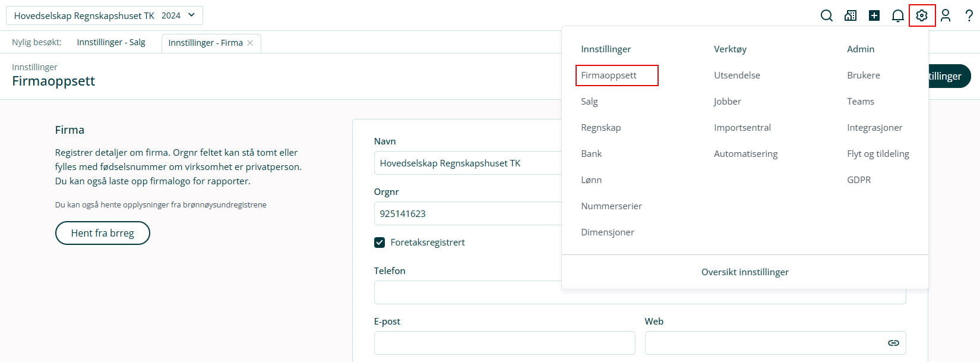Uncheck the Foretaksregistrert checkbox
Screen dimensions: 980x362
click(380, 243)
